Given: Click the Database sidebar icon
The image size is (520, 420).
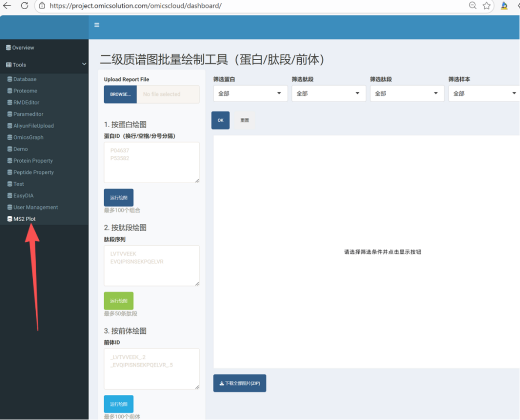Looking at the screenshot, I should tap(10, 79).
